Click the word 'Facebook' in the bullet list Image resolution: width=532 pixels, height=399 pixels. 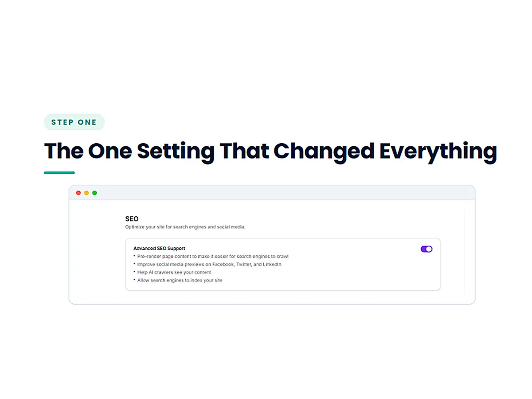click(222, 264)
